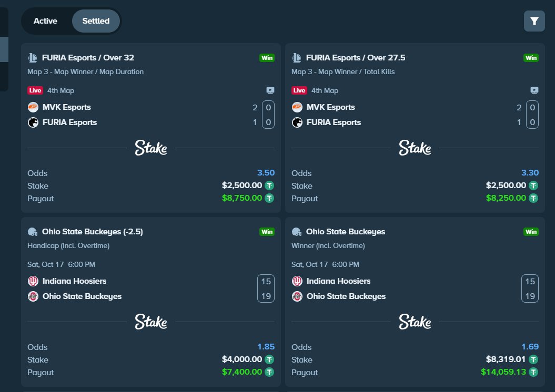Image resolution: width=555 pixels, height=392 pixels.
Task: Open the "FURIA Esports / Over 27.5" bet title
Action: (x=356, y=58)
